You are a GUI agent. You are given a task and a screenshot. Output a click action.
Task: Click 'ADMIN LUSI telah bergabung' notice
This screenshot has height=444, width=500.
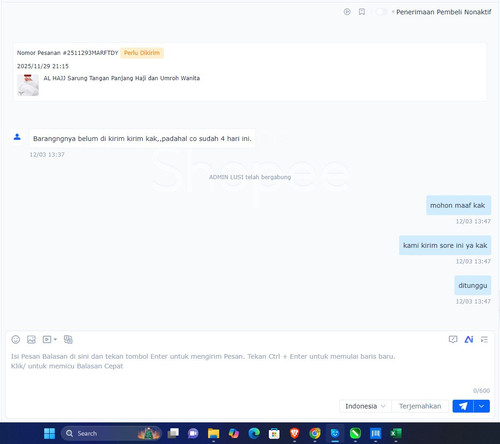click(250, 177)
